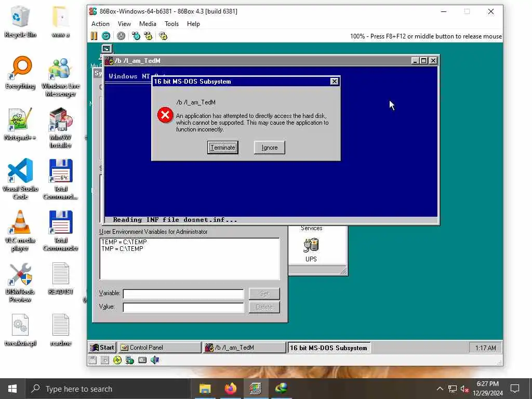532x399 pixels.
Task: Maximize the /b /I_am_TedM console window
Action: tap(424, 61)
